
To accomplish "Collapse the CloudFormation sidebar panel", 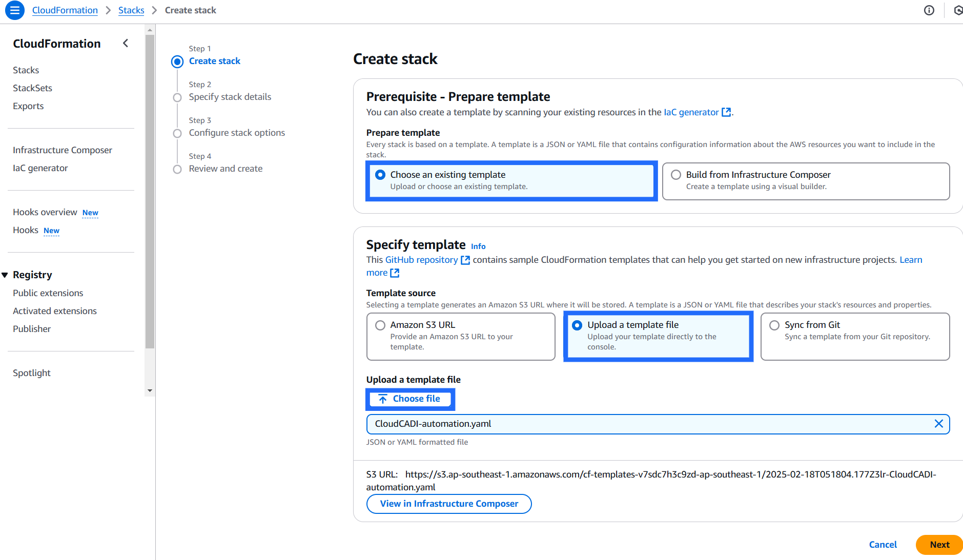I will click(x=126, y=43).
